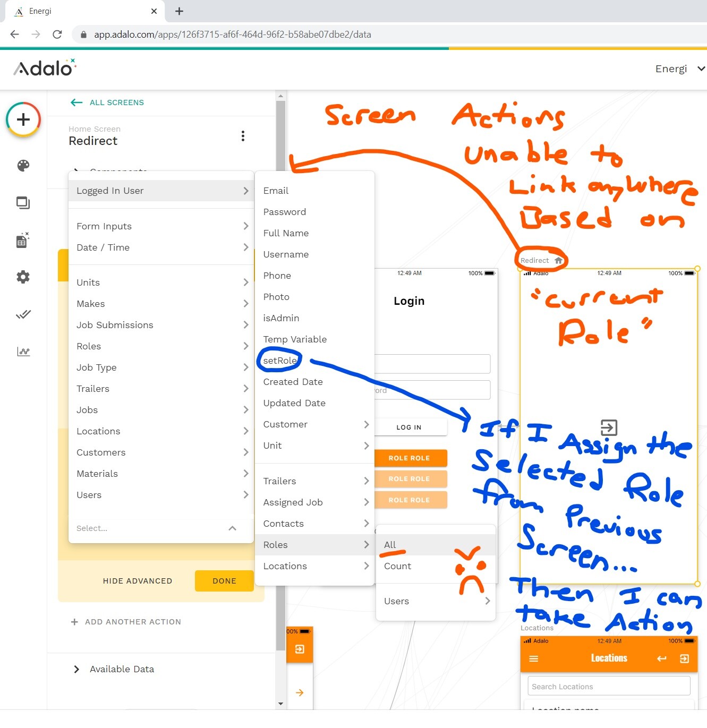Click the Adalo logo

(x=45, y=68)
